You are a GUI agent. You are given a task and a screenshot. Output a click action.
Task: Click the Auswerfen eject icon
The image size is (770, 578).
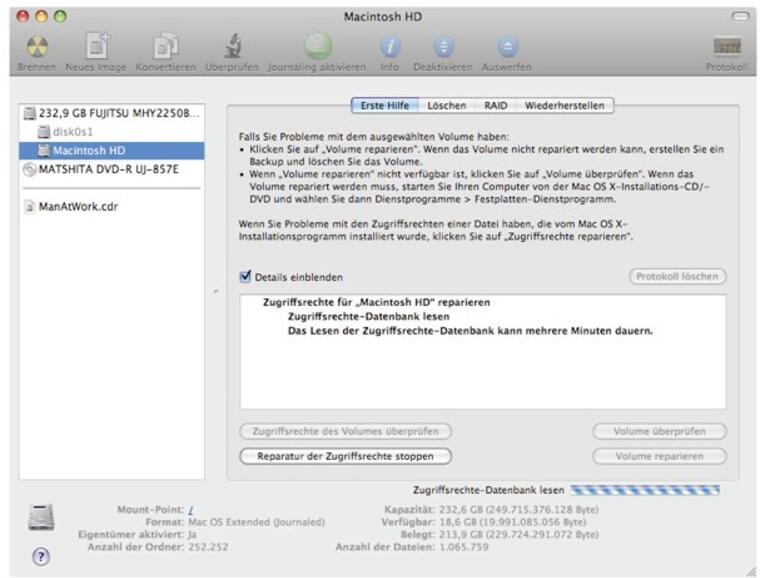(507, 47)
